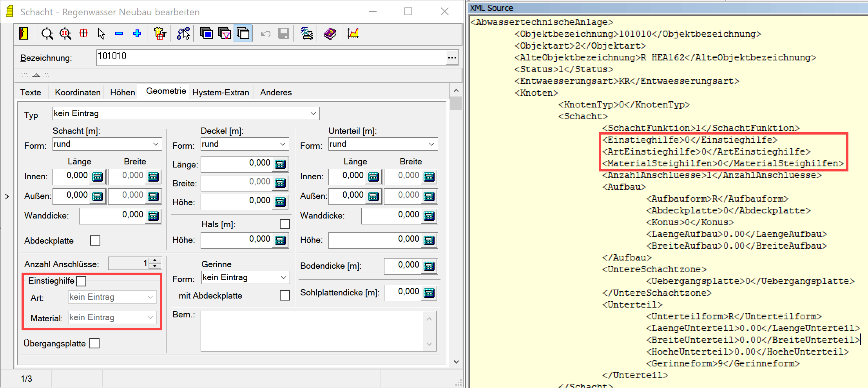The width and height of the screenshot is (868, 388).
Task: Click the 3D zoom magnifier icon
Action: 65,34
